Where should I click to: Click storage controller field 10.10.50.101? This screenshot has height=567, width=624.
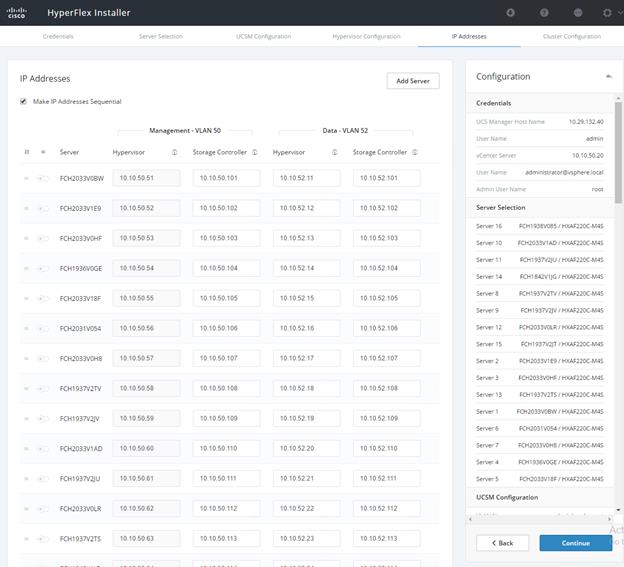pyautogui.click(x=226, y=178)
